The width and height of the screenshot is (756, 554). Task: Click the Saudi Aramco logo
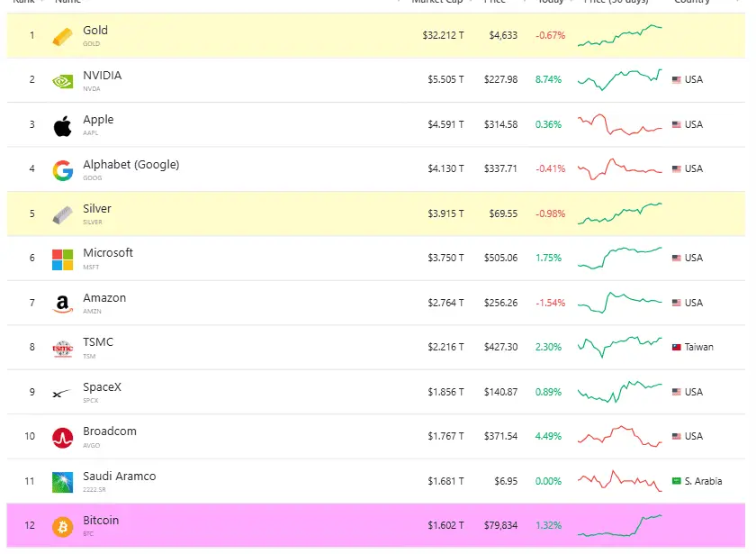[x=63, y=483]
